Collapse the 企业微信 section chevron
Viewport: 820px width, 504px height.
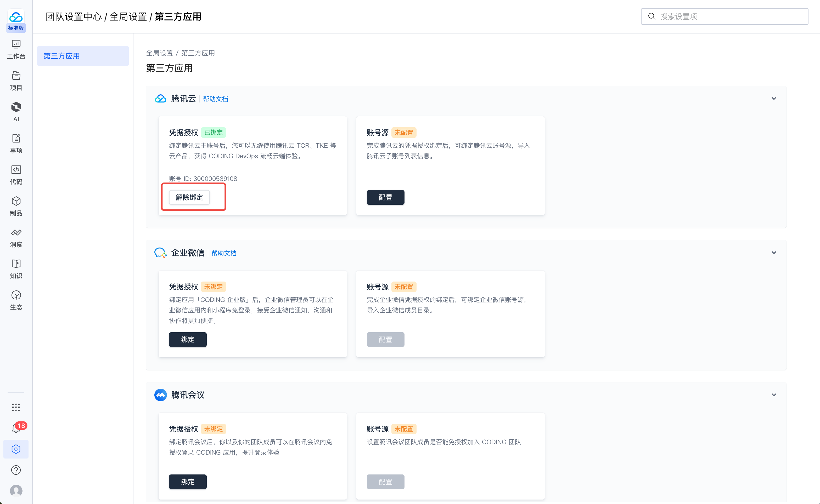coord(774,253)
